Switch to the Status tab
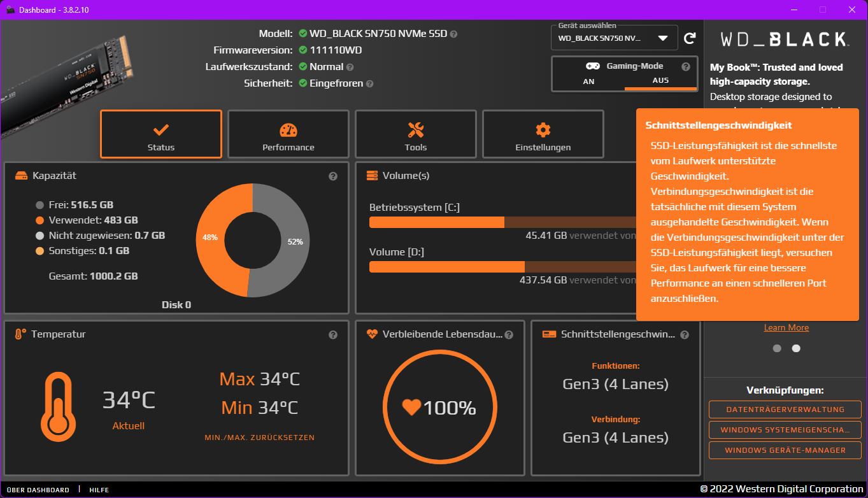 click(161, 134)
